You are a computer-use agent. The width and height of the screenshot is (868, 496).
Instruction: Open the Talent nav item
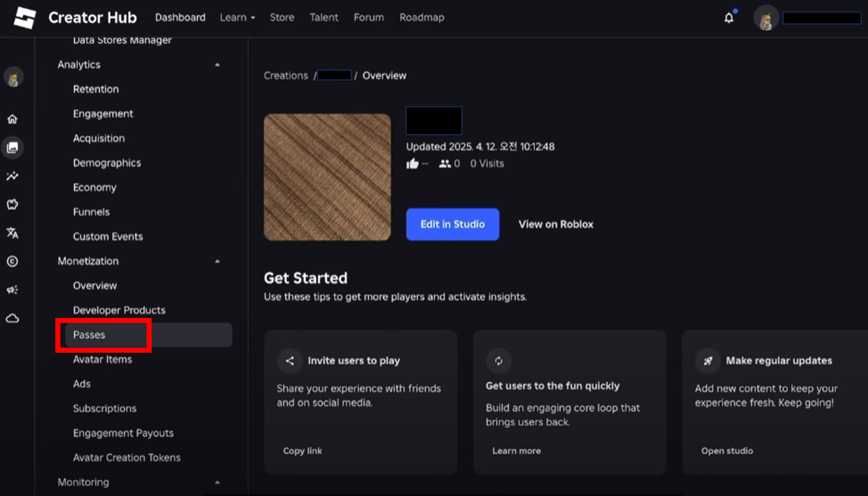tap(324, 18)
